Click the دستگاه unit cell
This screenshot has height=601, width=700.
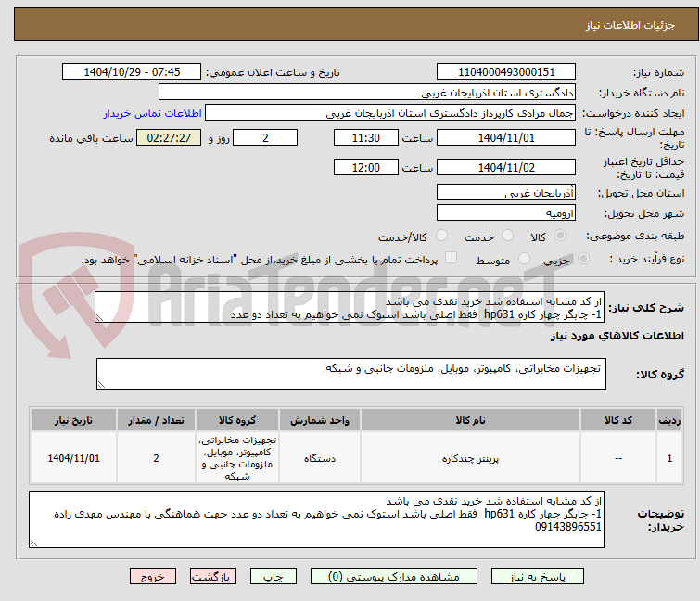tap(320, 458)
